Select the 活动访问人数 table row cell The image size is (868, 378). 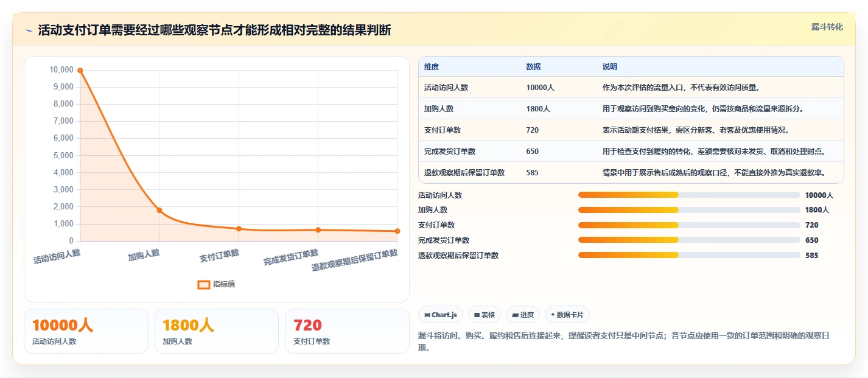[x=446, y=88]
